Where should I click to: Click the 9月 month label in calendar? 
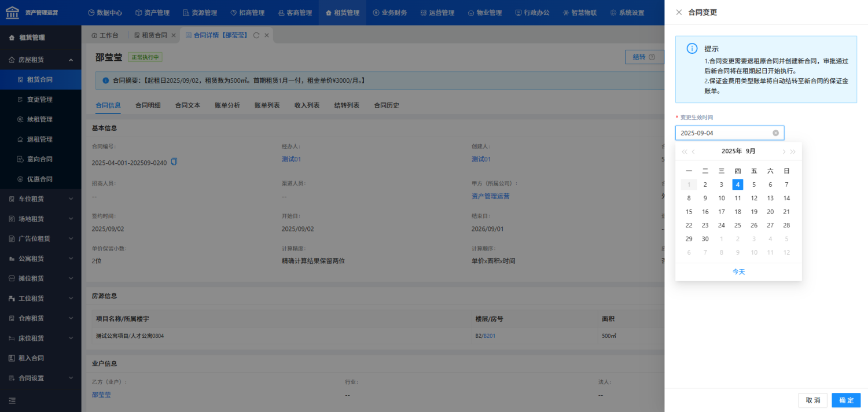pyautogui.click(x=751, y=151)
